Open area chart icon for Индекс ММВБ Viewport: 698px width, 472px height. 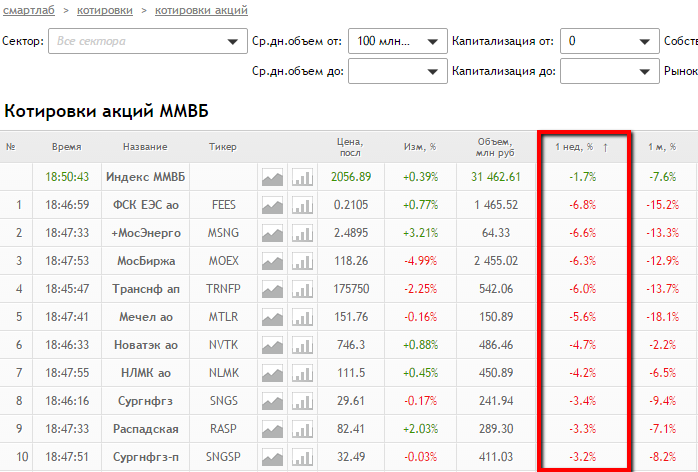coord(272,178)
